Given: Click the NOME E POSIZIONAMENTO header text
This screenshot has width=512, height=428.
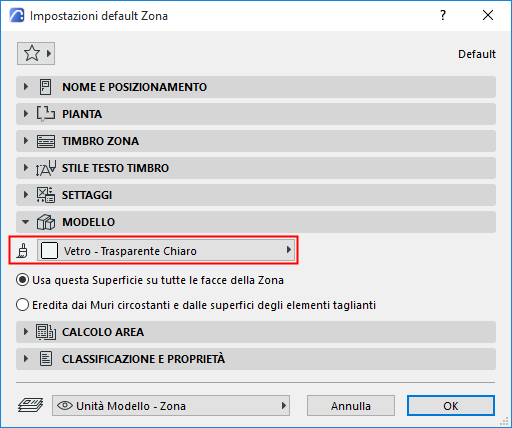Looking at the screenshot, I should click(x=134, y=87).
